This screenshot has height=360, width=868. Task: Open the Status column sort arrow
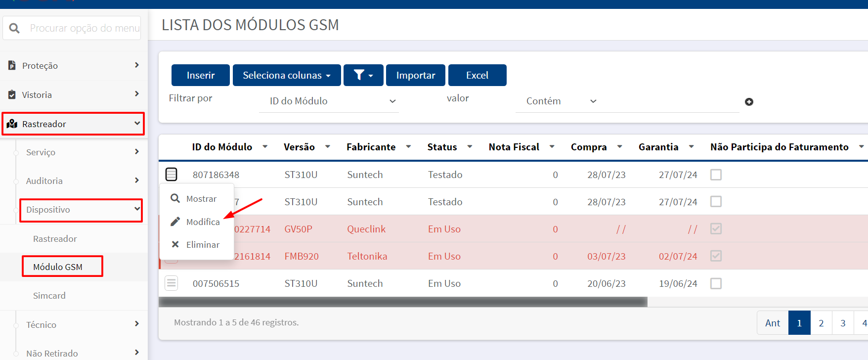click(470, 147)
